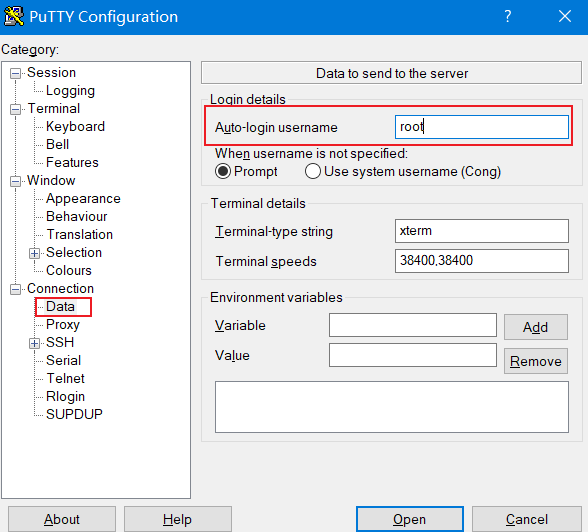The width and height of the screenshot is (588, 532).
Task: Open the Rlogin category
Action: point(65,396)
